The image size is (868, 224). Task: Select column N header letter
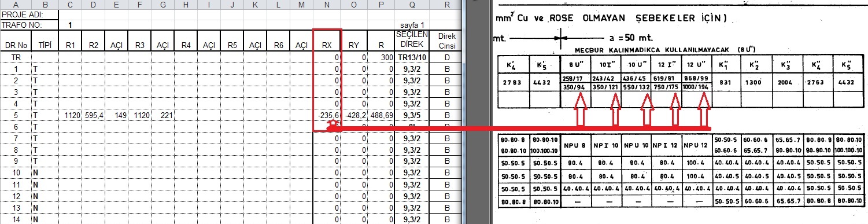[x=327, y=5]
